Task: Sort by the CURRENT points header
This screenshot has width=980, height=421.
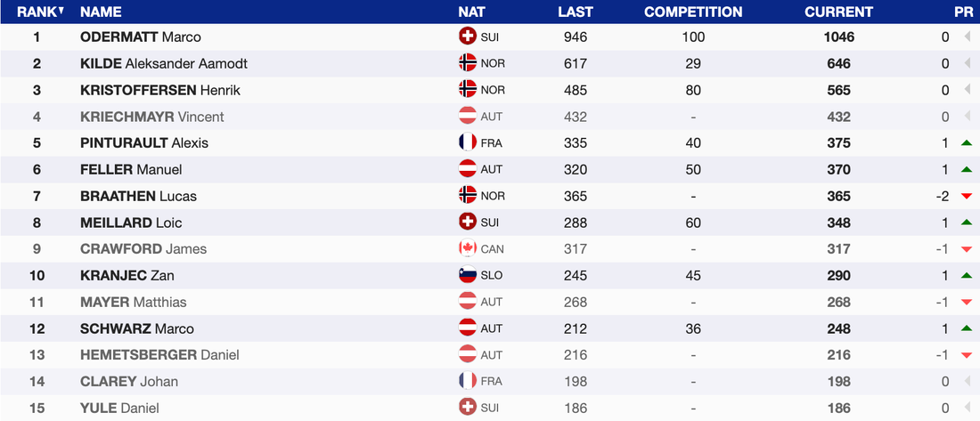Action: pos(838,12)
